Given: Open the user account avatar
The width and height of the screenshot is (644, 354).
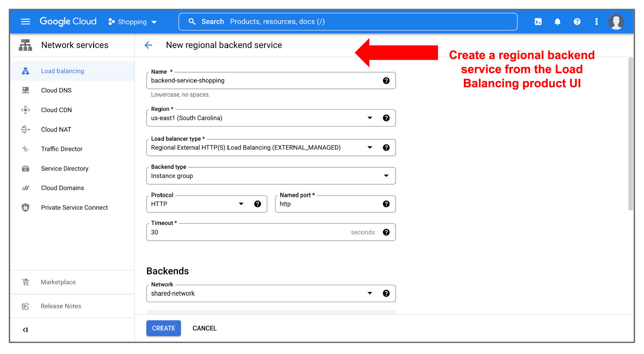Looking at the screenshot, I should (616, 22).
